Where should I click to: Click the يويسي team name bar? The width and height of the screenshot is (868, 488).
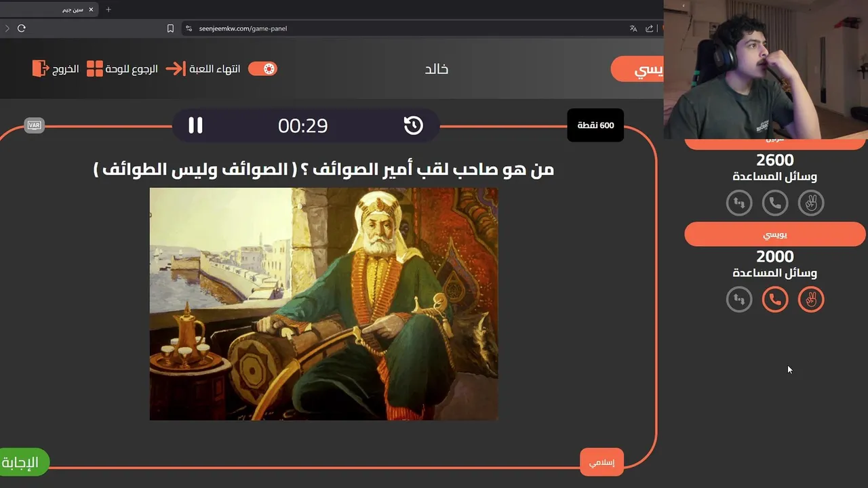tap(775, 235)
